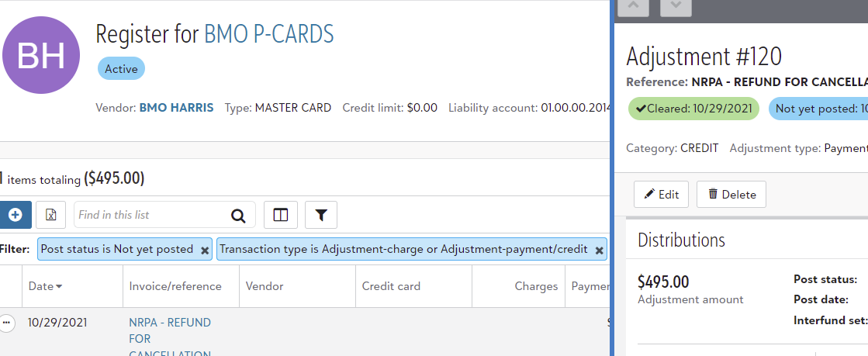Open the BMO P-CARDS link
This screenshot has width=868, height=356.
click(x=269, y=34)
